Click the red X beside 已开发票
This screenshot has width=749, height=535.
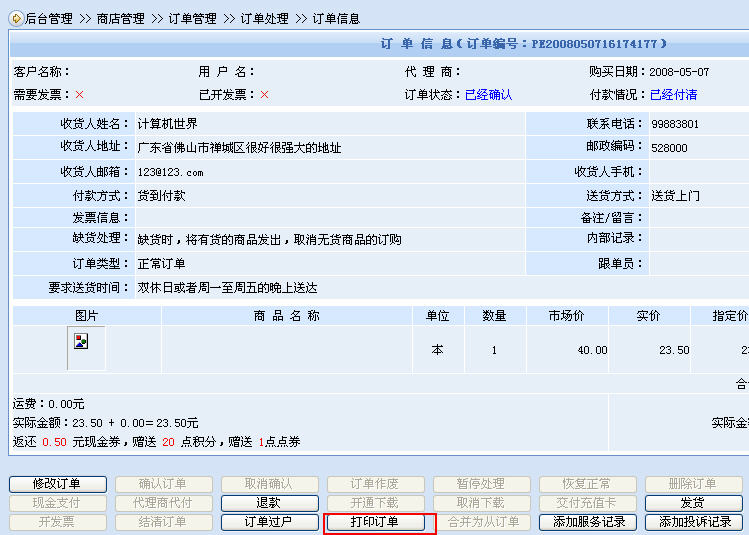click(264, 95)
